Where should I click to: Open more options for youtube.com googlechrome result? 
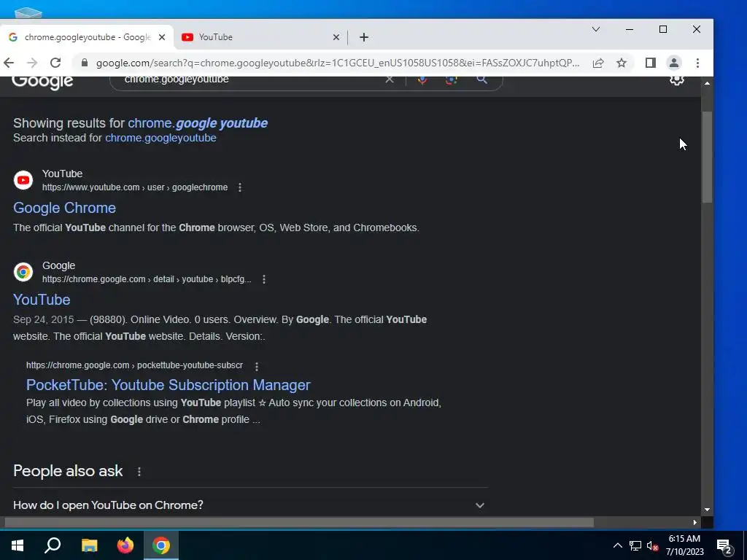coord(240,187)
